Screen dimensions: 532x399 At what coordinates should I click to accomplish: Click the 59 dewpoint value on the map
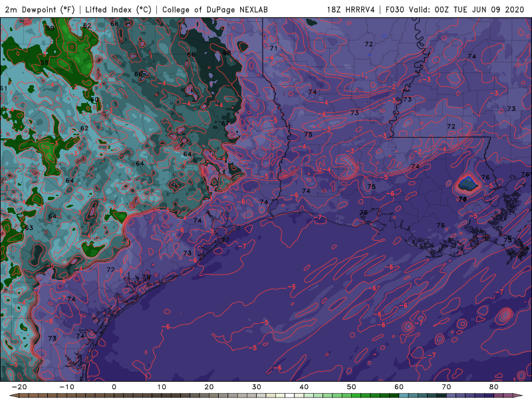(51, 28)
